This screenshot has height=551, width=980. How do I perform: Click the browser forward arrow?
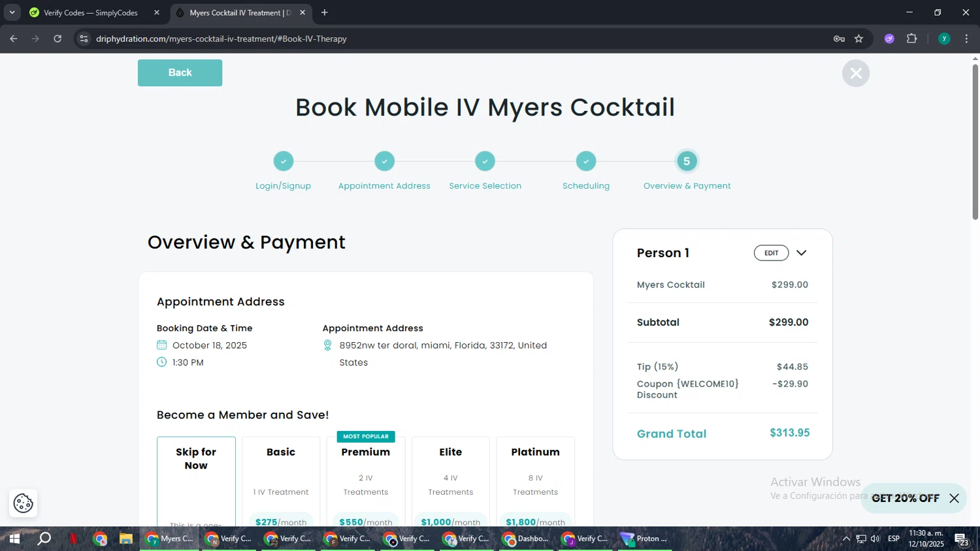coord(36,39)
